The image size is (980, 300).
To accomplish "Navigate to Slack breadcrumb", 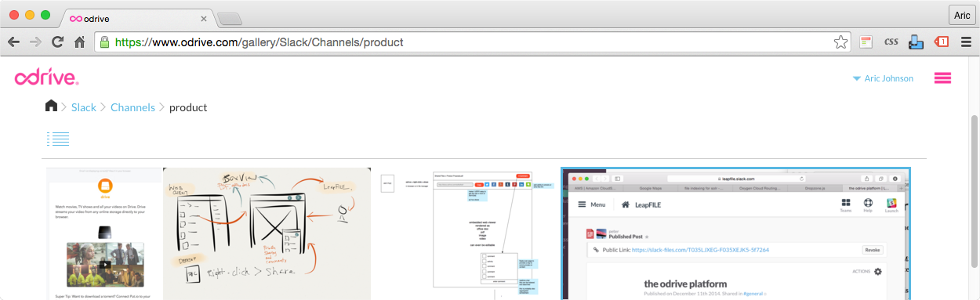I will (84, 107).
